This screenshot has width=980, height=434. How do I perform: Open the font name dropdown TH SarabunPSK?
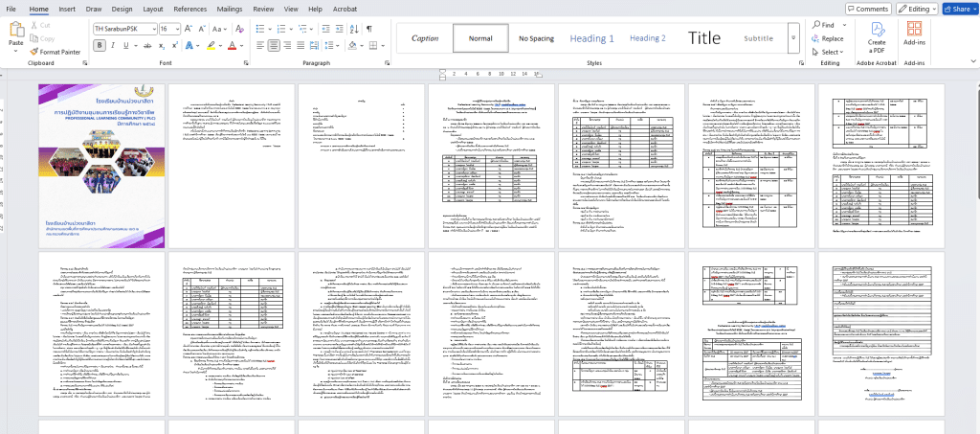(x=122, y=29)
